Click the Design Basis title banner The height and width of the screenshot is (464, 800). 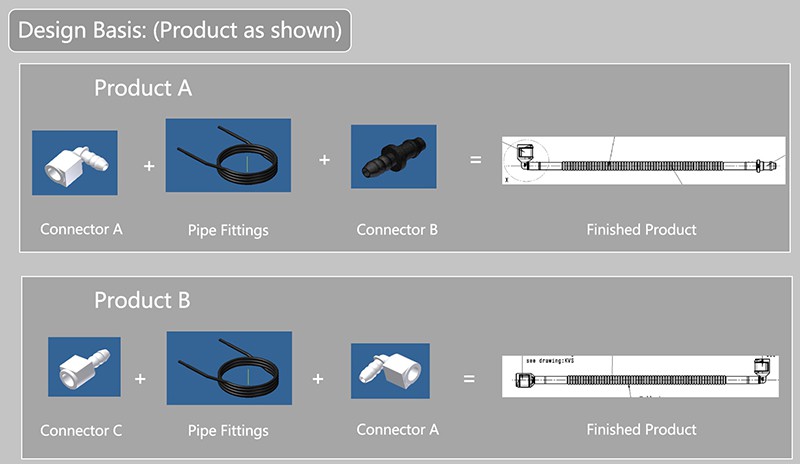(x=180, y=30)
